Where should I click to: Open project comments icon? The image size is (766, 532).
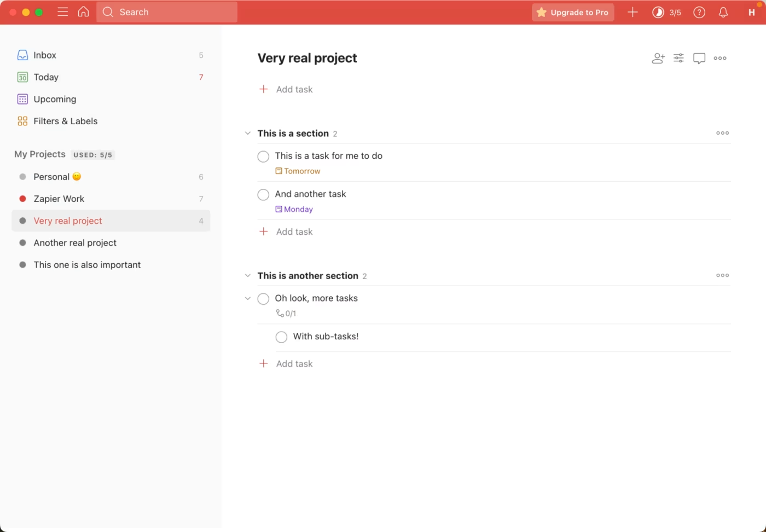699,58
